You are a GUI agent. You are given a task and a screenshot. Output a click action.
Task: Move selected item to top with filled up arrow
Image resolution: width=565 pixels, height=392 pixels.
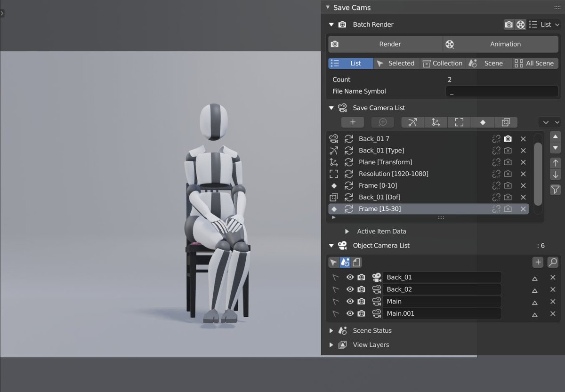(556, 136)
